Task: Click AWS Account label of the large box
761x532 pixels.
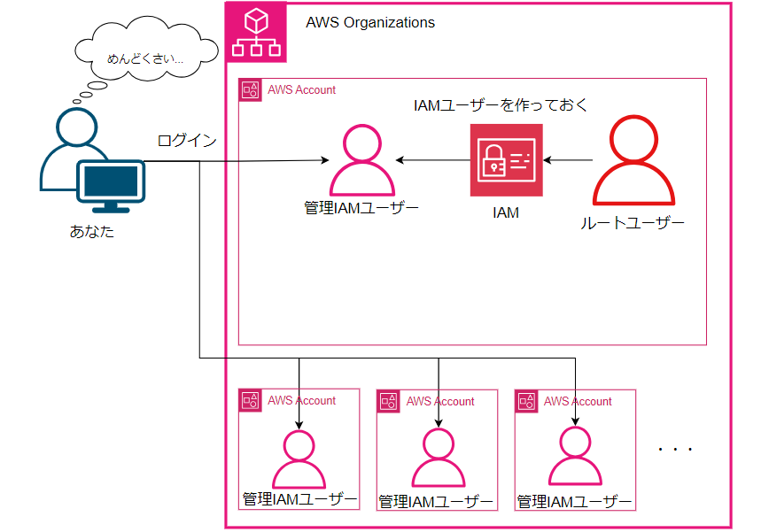Action: click(x=301, y=89)
